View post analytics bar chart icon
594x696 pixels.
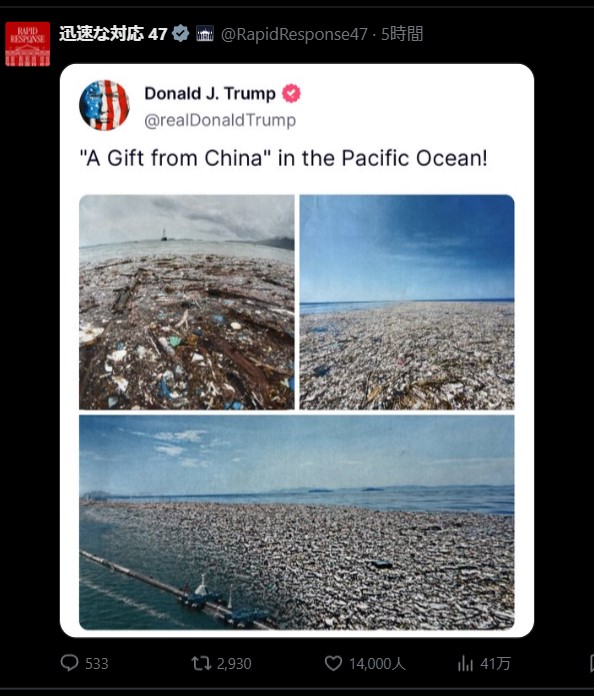coord(465,664)
